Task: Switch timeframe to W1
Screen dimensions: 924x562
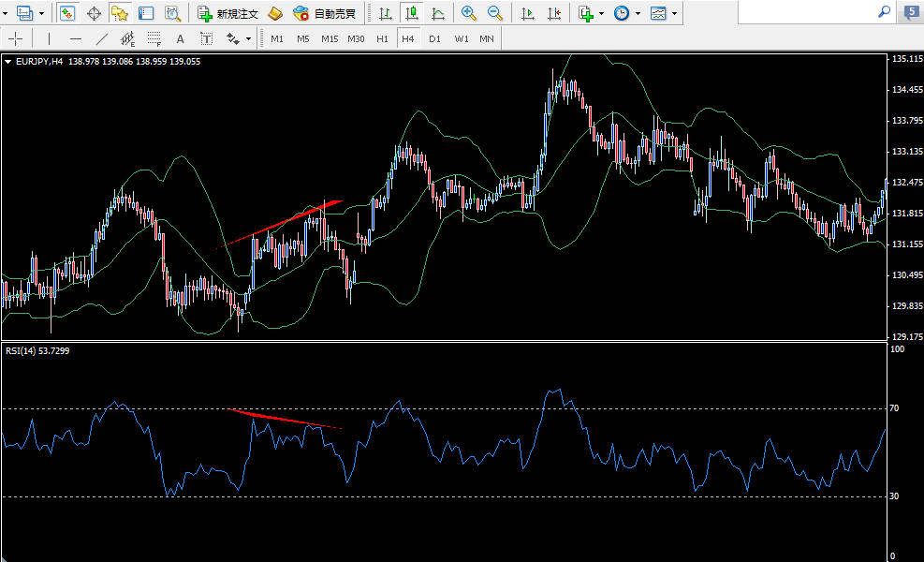Action: (x=462, y=39)
